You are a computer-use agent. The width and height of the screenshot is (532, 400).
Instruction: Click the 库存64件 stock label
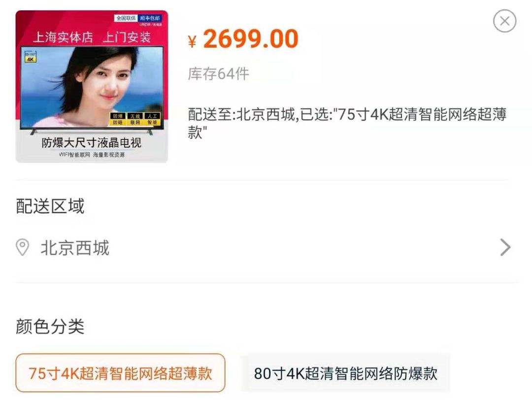[x=219, y=73]
